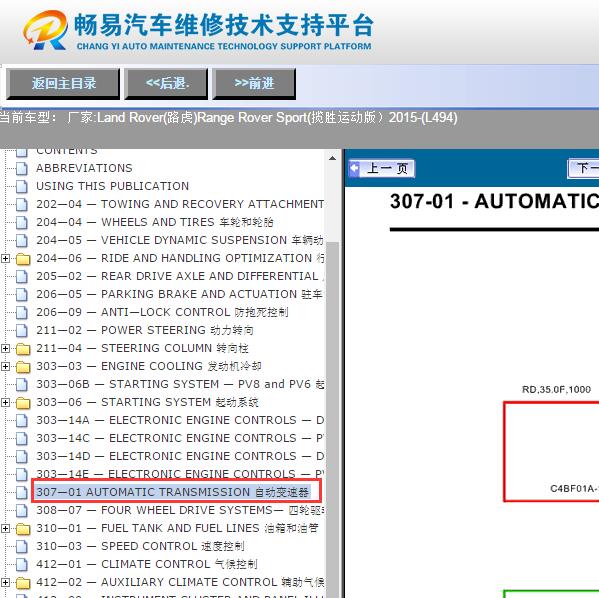Select 310-03 SPEED CONTROL 速度控制
This screenshot has height=598, width=599.
pyautogui.click(x=141, y=546)
